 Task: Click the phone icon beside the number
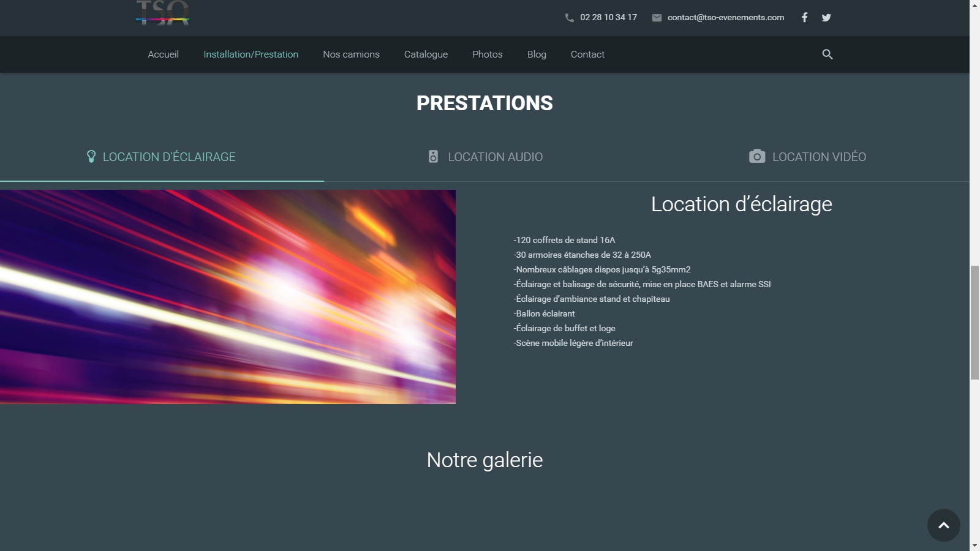[x=569, y=18]
